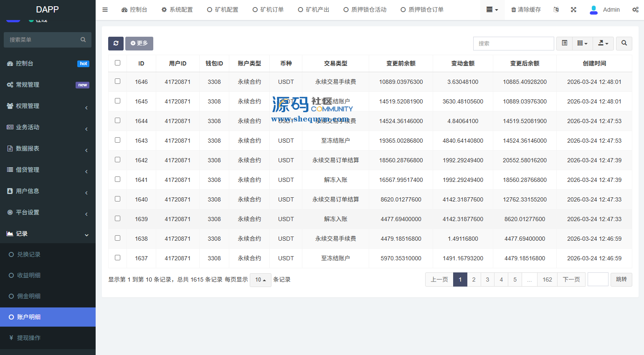Open the 矿机订单 tab
The image size is (644, 355).
click(268, 10)
